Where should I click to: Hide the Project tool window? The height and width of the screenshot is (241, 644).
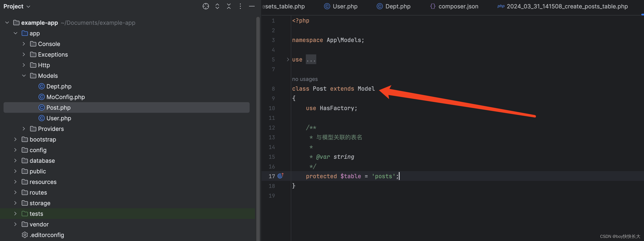(252, 6)
